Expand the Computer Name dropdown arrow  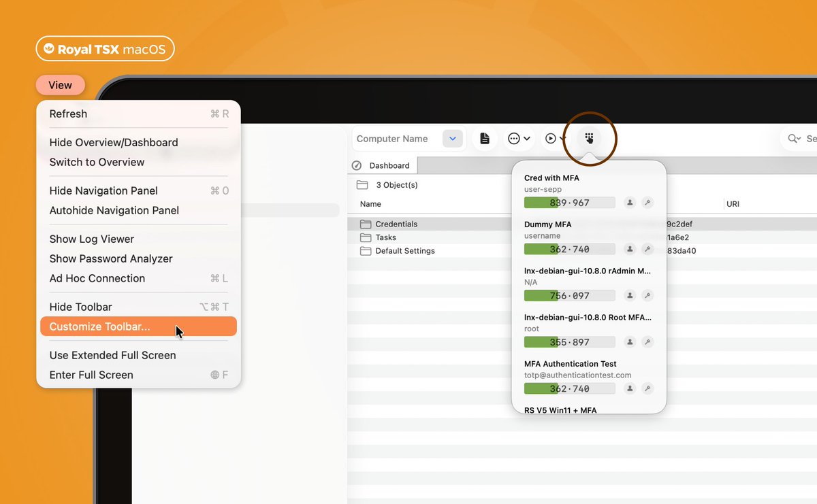coord(453,139)
